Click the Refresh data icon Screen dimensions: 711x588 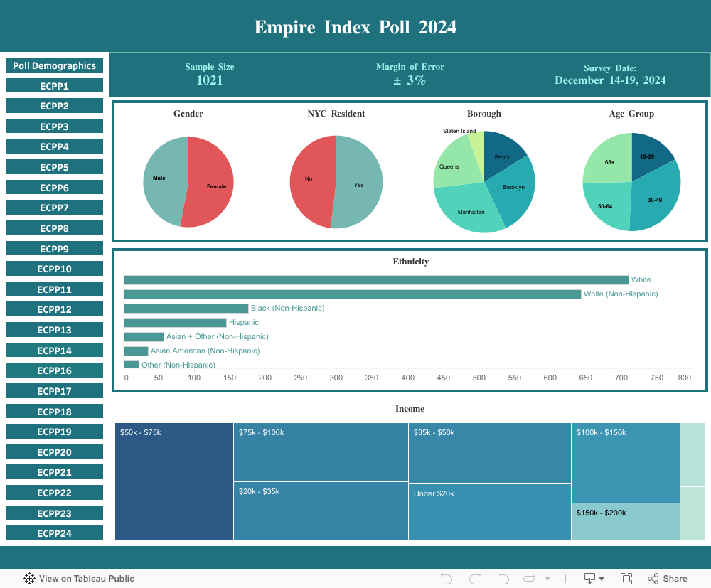tap(528, 579)
